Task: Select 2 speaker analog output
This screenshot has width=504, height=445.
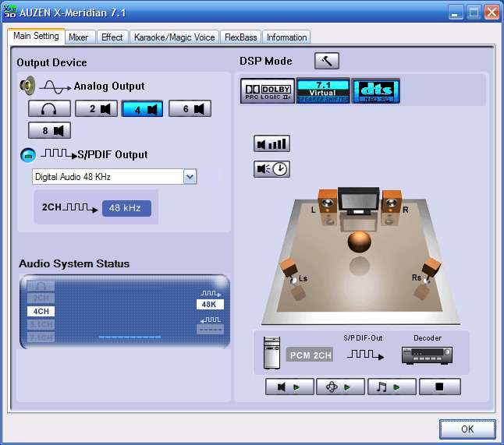Action: click(96, 108)
